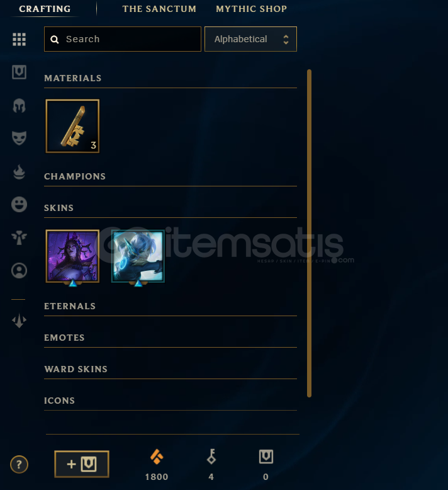Viewport: 448px width, 490px height.
Task: Filter loot by eternals flame icon
Action: point(19,171)
